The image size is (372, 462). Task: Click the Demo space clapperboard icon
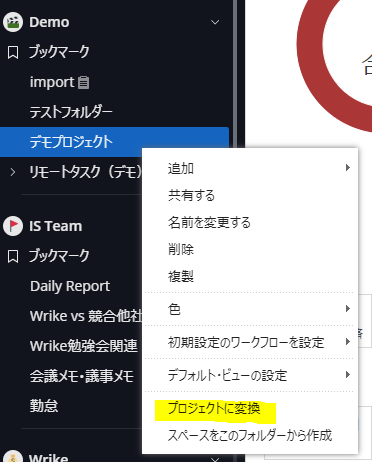[13, 22]
